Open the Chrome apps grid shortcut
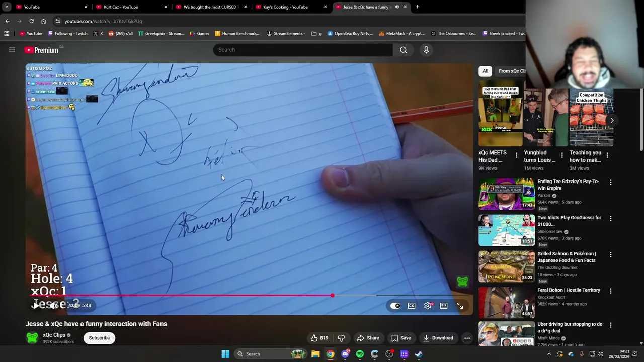The image size is (644, 362). 7,34
